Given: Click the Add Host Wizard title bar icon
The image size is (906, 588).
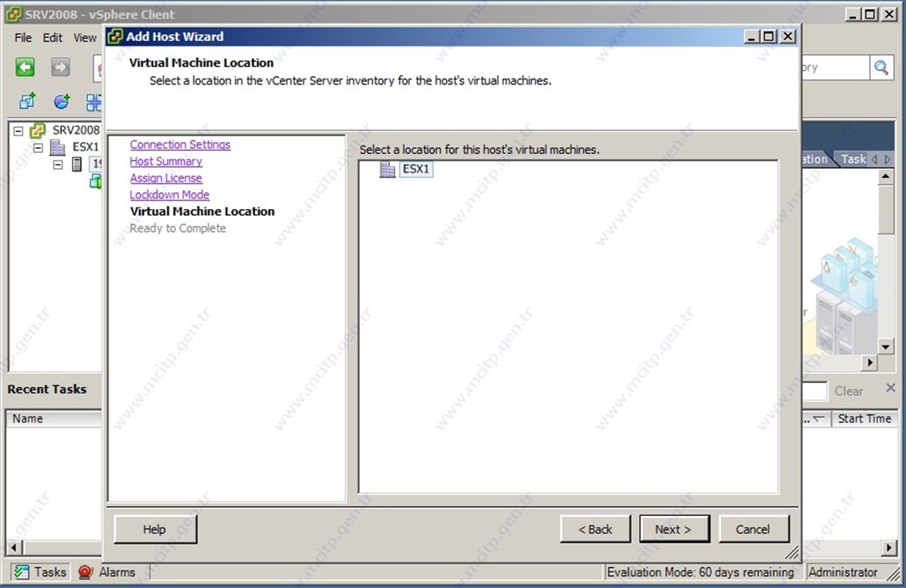Looking at the screenshot, I should [x=115, y=37].
